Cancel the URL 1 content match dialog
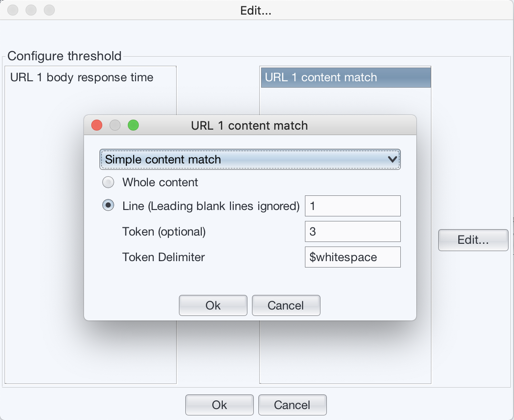514x420 pixels. (286, 305)
